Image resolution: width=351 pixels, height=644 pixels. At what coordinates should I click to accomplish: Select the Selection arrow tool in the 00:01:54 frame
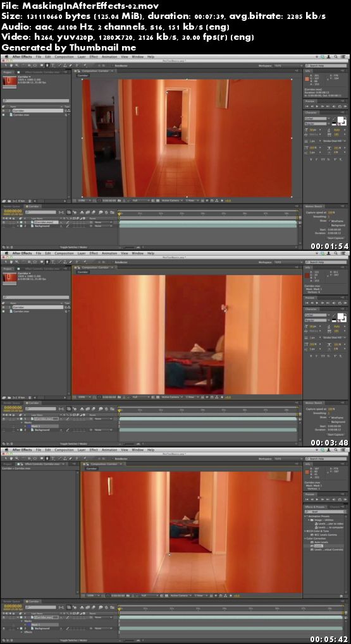pos(5,65)
